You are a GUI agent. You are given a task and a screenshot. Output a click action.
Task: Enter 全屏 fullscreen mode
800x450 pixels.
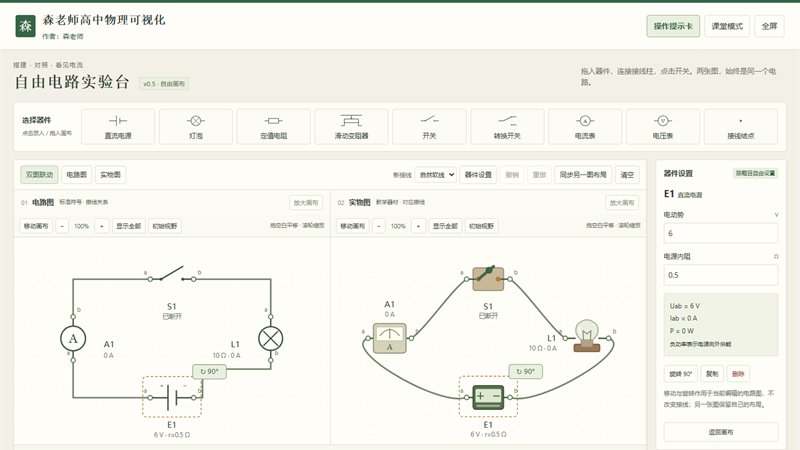769,26
